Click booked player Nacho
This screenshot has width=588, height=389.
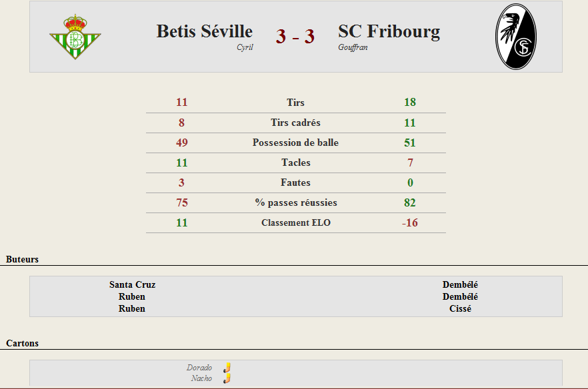point(201,378)
